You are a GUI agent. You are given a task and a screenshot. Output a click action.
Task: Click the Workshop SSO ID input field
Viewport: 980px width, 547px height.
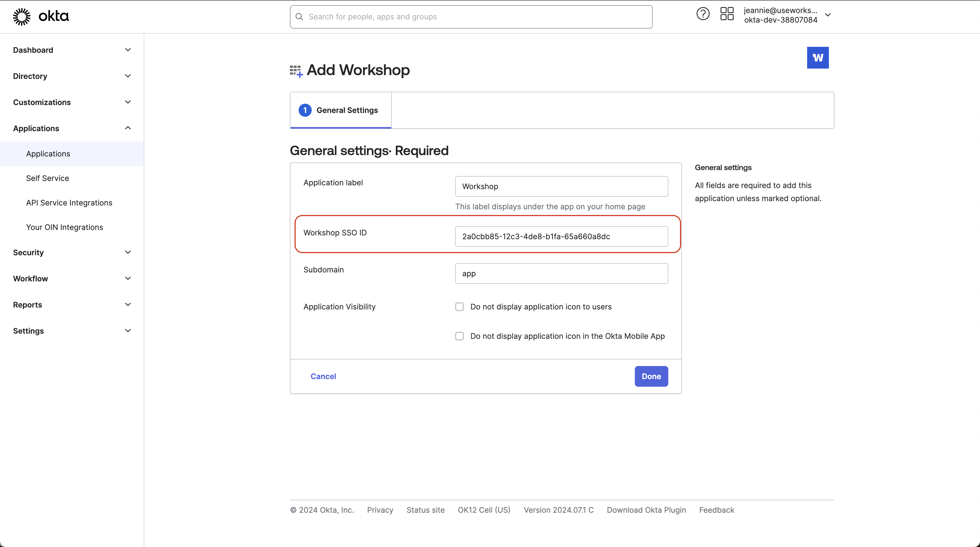click(562, 236)
